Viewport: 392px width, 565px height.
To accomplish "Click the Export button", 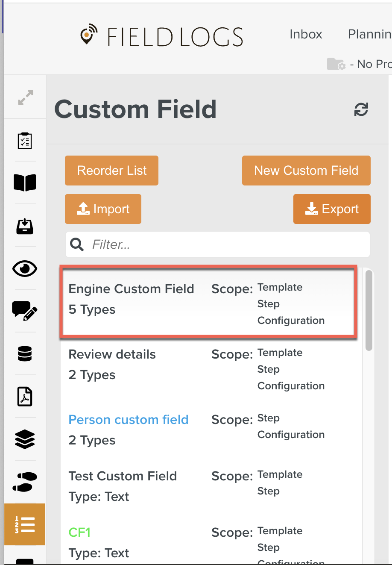I will 332,209.
